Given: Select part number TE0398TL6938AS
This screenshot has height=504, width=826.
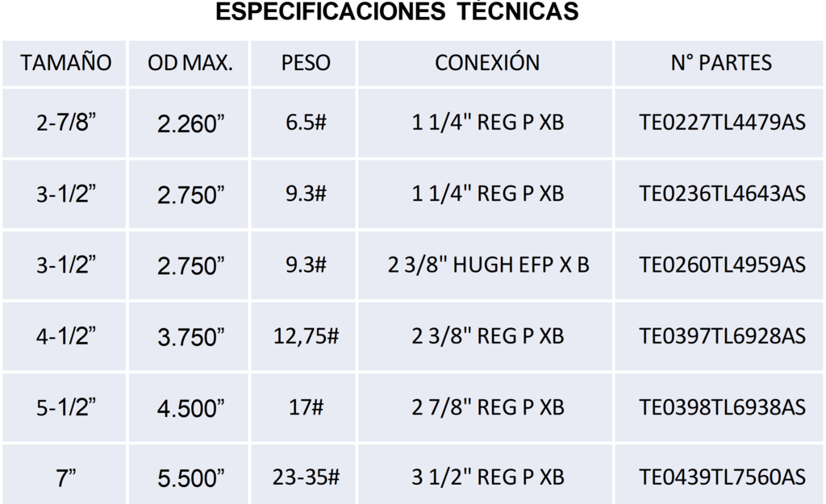Looking at the screenshot, I should click(x=722, y=406).
